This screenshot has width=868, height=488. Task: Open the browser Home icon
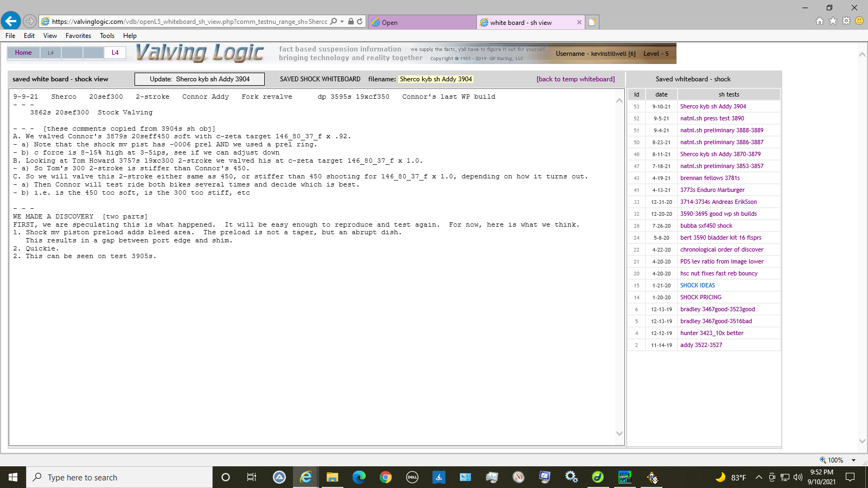(x=820, y=21)
